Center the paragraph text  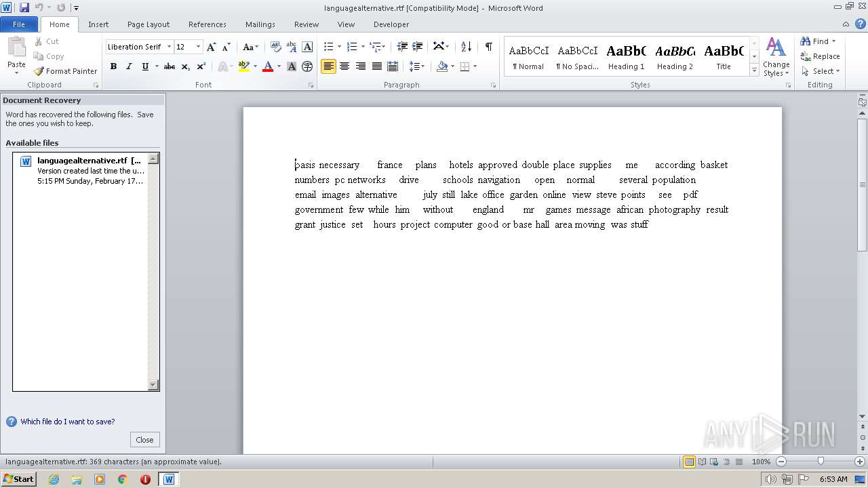344,66
